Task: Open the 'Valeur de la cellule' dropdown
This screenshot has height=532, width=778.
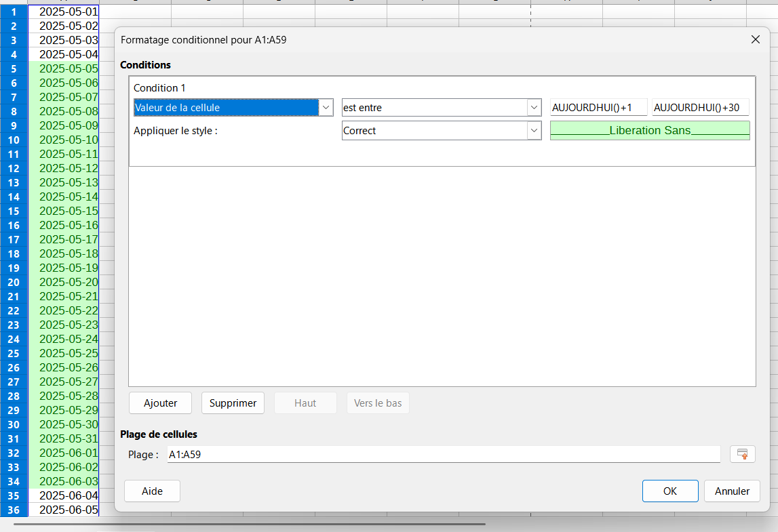Action: pyautogui.click(x=326, y=108)
